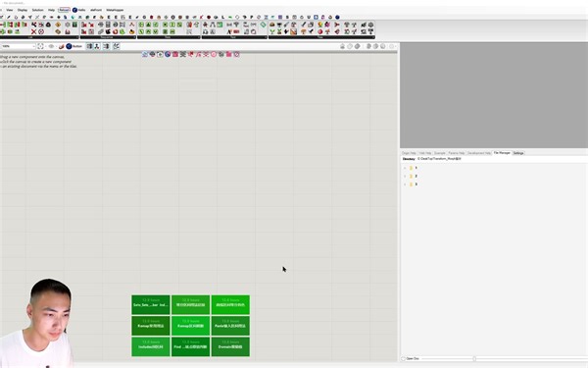Open the Sets_Sets green tile
This screenshot has height=368, width=588.
pos(150,304)
